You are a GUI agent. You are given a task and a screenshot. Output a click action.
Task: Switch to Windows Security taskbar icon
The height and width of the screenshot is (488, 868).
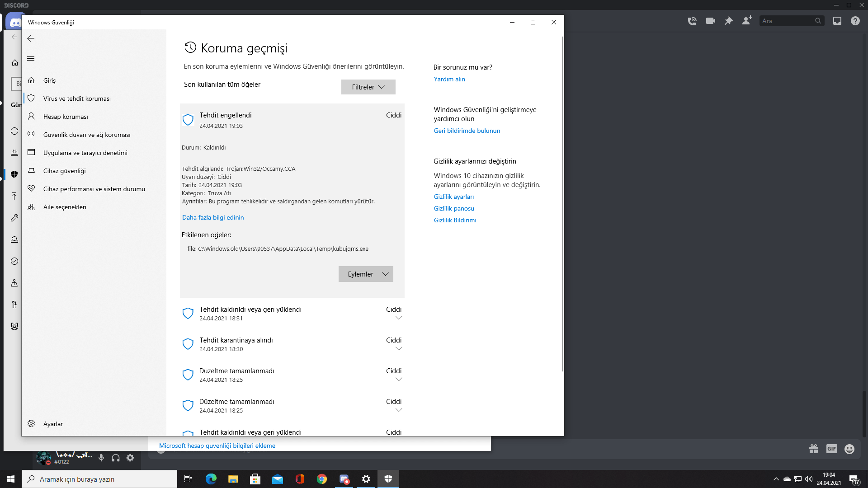[388, 479]
